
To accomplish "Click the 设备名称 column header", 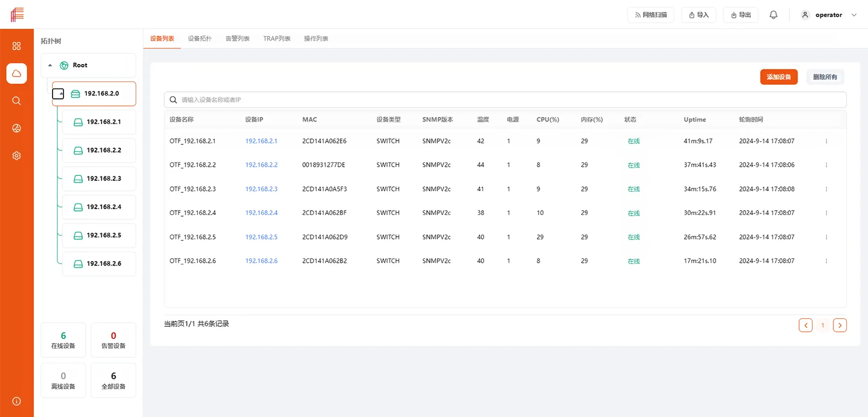I will point(181,119).
